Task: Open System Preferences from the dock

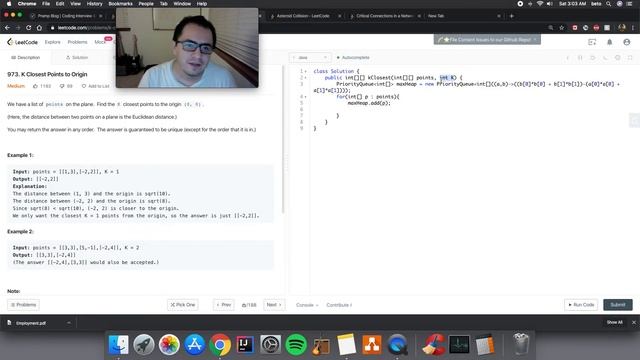Action: coord(270,345)
